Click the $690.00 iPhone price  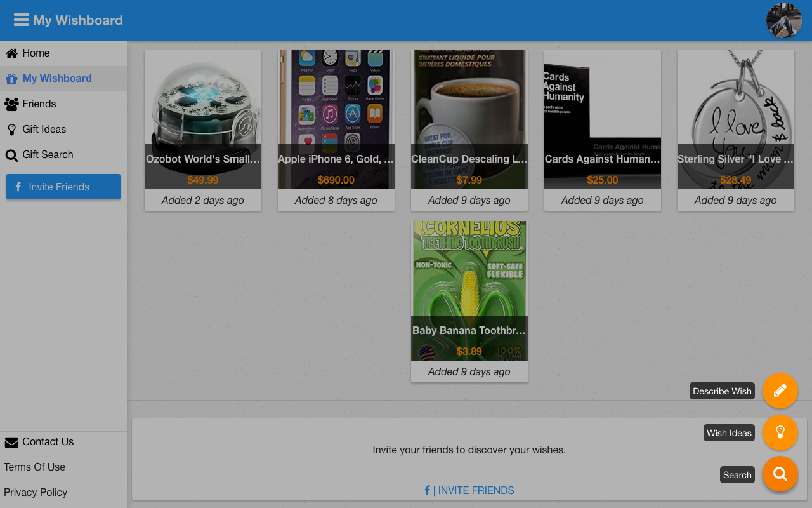(336, 180)
